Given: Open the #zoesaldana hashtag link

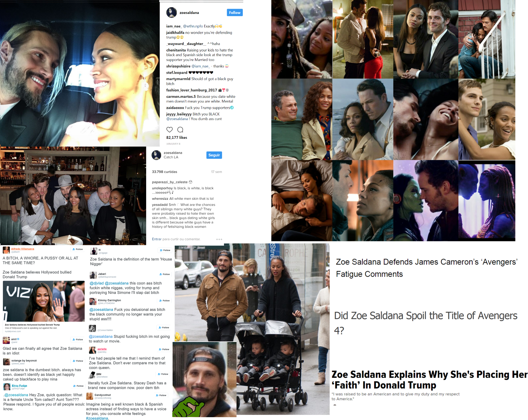Looking at the screenshot, I should point(97,418).
